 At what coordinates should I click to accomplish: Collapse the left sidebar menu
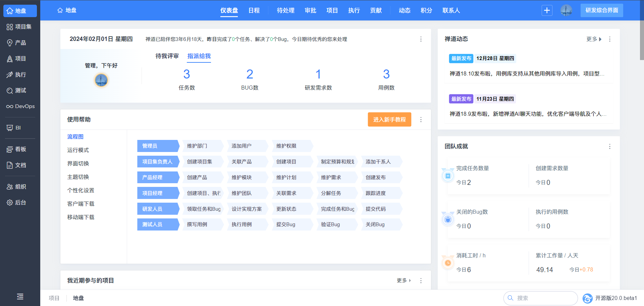[20, 297]
